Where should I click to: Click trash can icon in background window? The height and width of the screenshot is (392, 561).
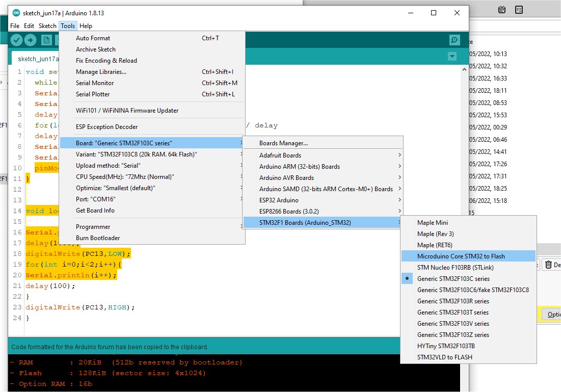548,265
